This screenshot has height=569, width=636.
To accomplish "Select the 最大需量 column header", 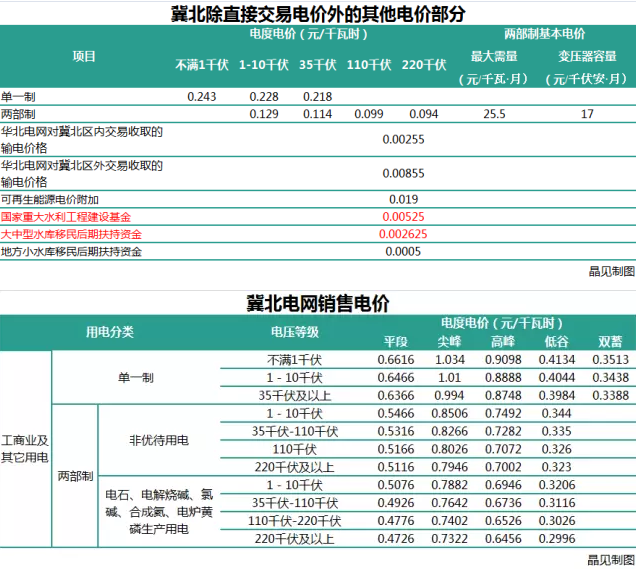I will (x=493, y=56).
